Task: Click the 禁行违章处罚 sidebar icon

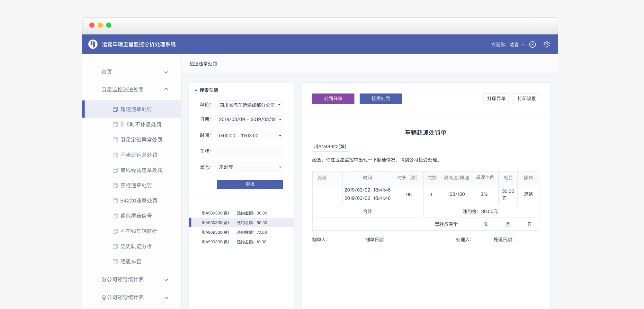Action: 115,185
